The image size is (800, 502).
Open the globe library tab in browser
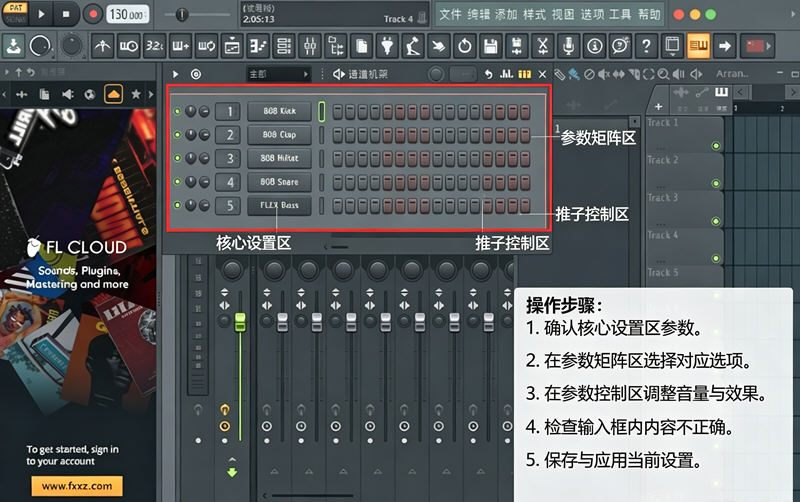[x=90, y=94]
